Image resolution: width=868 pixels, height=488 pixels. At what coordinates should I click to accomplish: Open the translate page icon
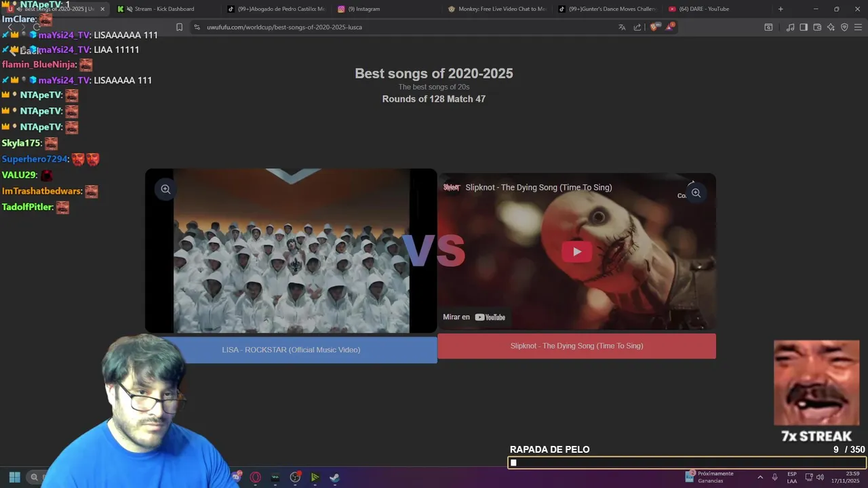coord(622,27)
